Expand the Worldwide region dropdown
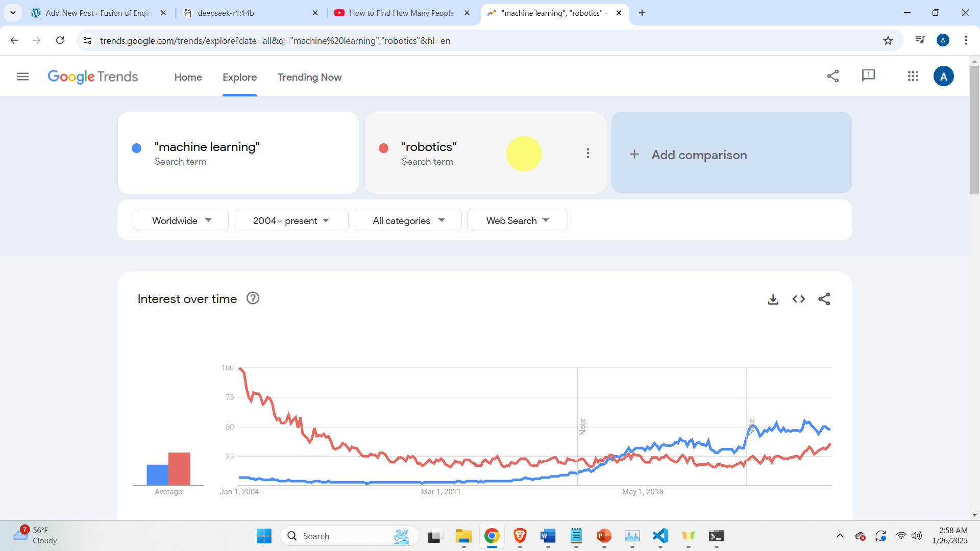 pos(181,220)
